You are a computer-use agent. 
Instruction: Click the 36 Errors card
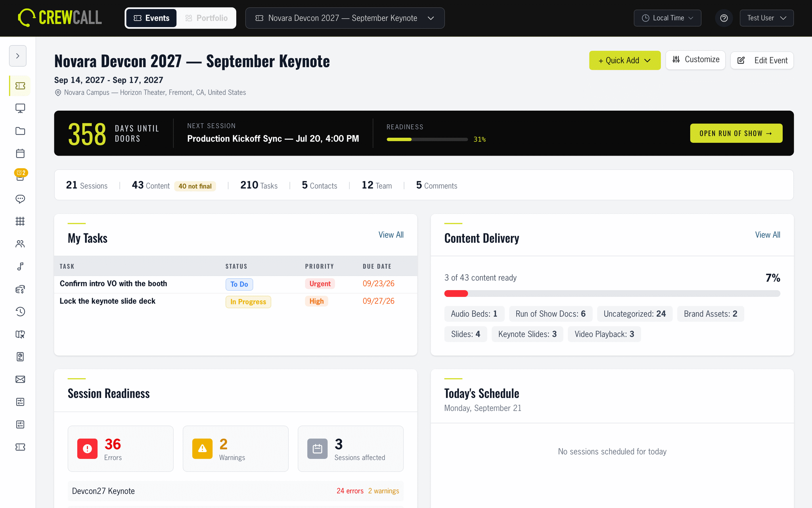(x=121, y=449)
